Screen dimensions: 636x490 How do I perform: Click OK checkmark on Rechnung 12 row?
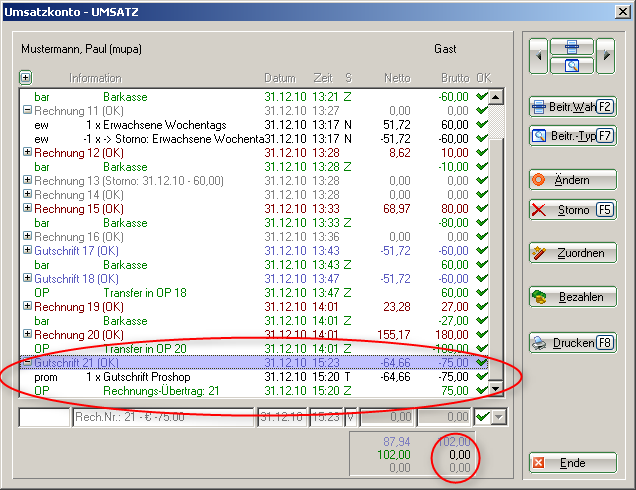pos(483,152)
